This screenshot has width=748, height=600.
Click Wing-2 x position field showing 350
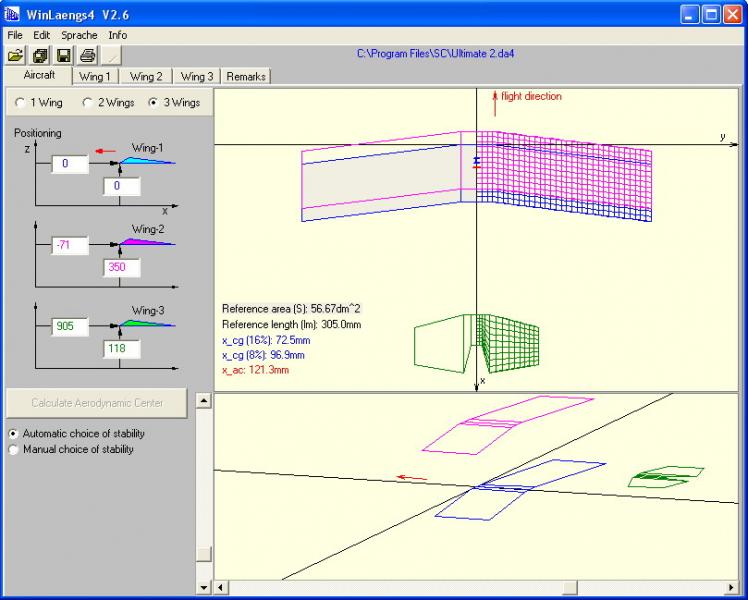(x=121, y=268)
